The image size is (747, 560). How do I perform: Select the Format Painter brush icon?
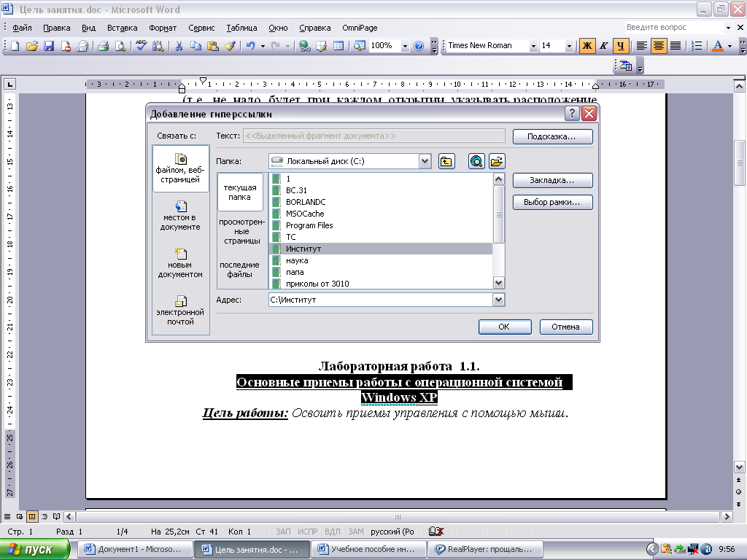tap(230, 46)
